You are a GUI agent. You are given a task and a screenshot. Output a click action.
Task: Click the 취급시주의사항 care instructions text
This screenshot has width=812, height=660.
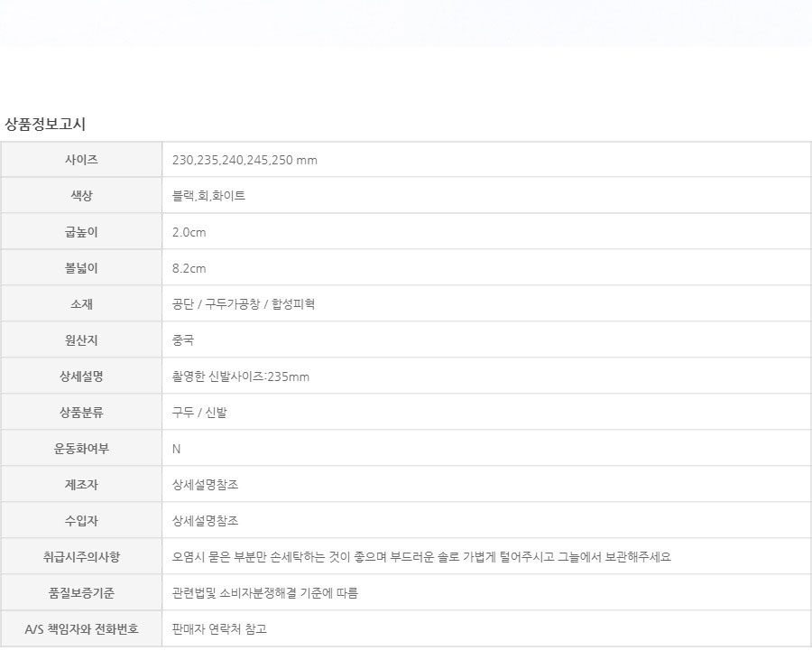click(421, 557)
